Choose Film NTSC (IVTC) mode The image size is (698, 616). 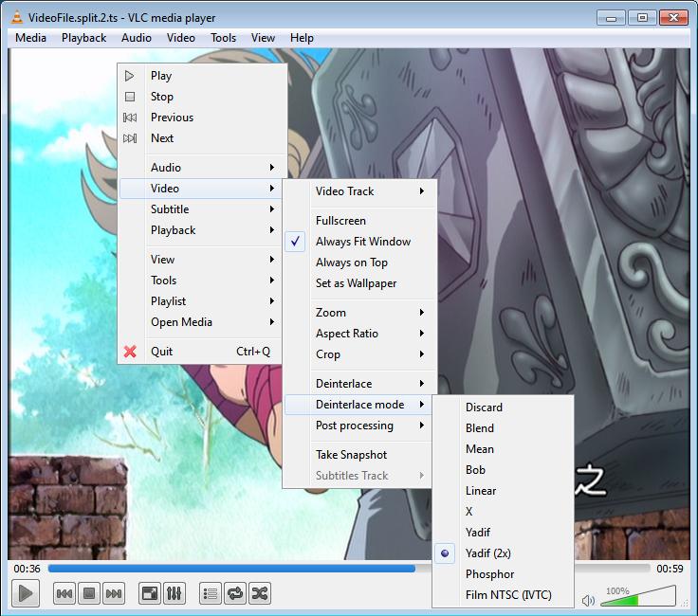coord(503,595)
